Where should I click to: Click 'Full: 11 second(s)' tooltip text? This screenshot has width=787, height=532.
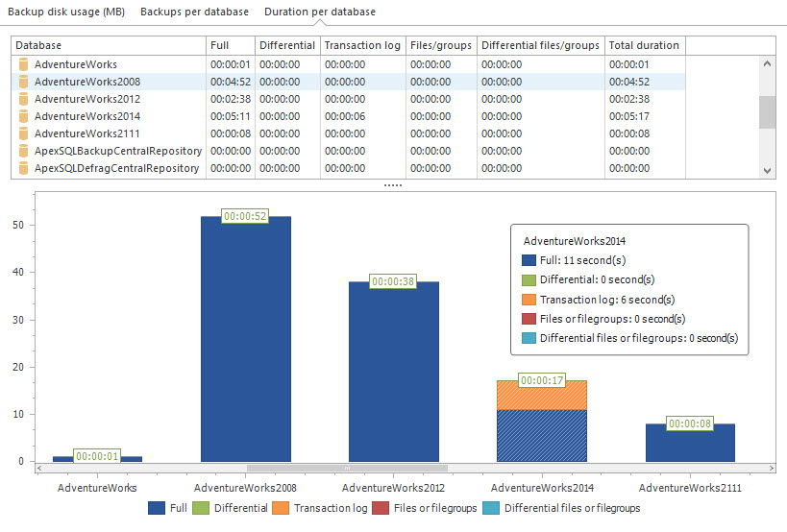pyautogui.click(x=582, y=260)
